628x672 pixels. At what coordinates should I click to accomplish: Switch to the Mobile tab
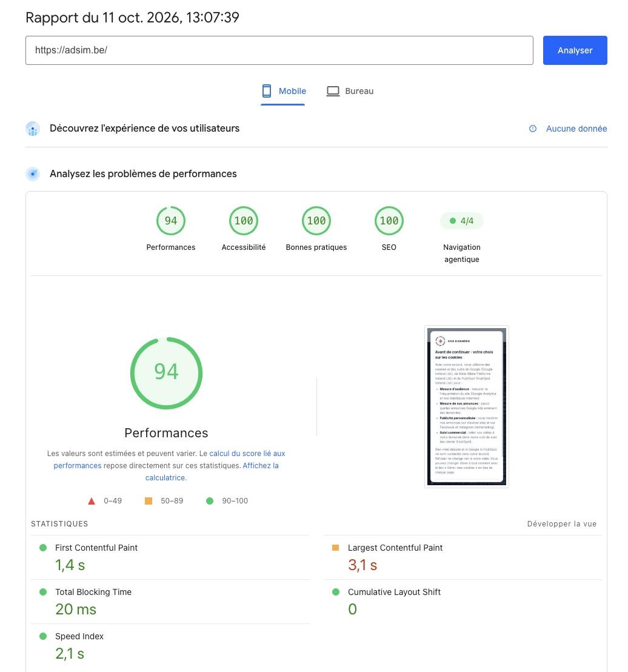(282, 92)
